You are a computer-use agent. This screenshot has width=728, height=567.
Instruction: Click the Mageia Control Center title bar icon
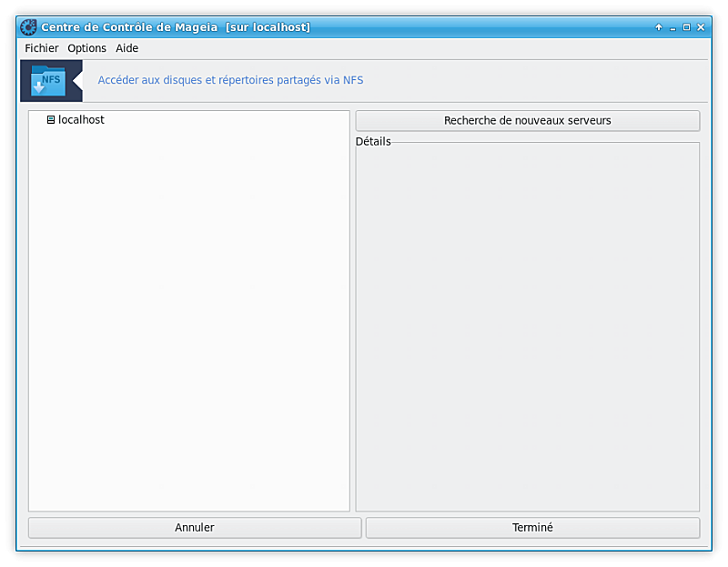coord(28,27)
